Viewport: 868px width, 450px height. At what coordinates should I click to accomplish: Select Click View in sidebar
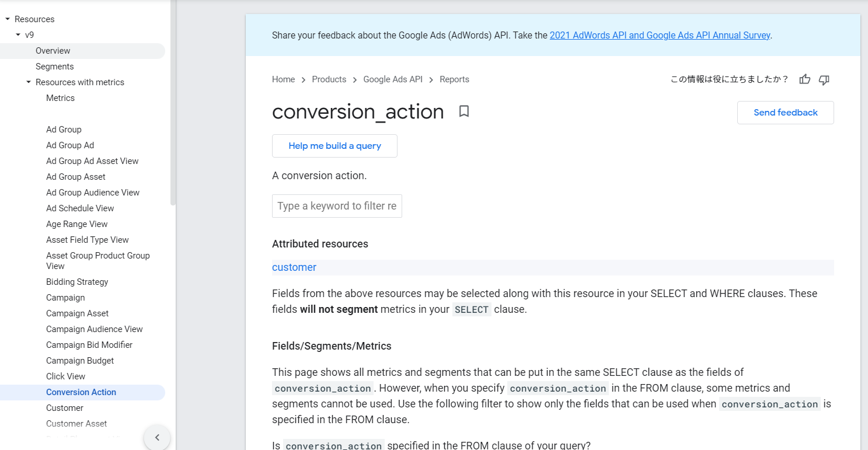point(66,376)
